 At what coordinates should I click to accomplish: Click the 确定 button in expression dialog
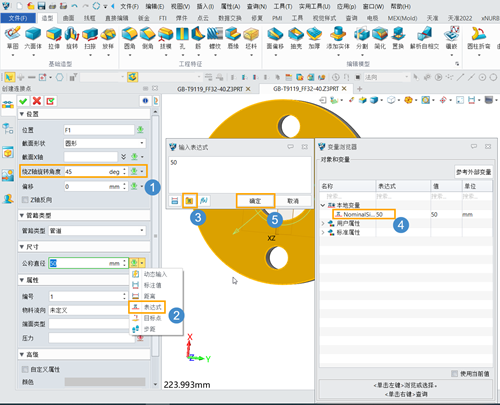pos(255,201)
